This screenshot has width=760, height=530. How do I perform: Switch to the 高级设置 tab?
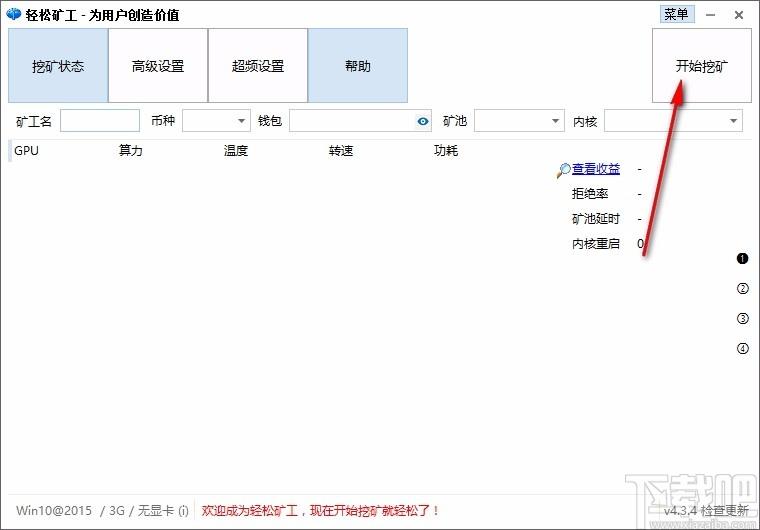click(158, 65)
